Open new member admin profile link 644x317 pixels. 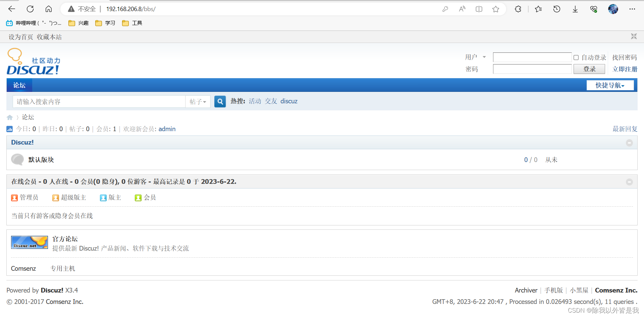[167, 129]
